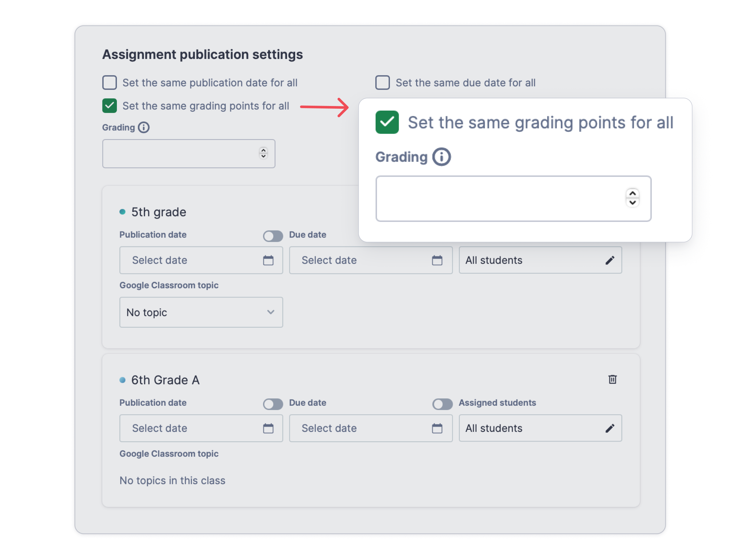This screenshot has height=560, width=741.
Task: Click the 5th grade Publication date calendar icon
Action: click(268, 260)
